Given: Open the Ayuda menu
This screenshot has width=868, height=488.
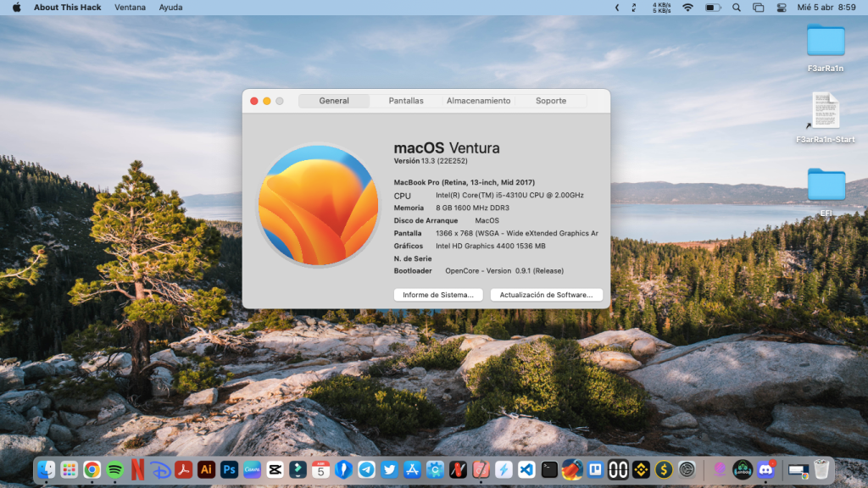Looking at the screenshot, I should [x=170, y=8].
